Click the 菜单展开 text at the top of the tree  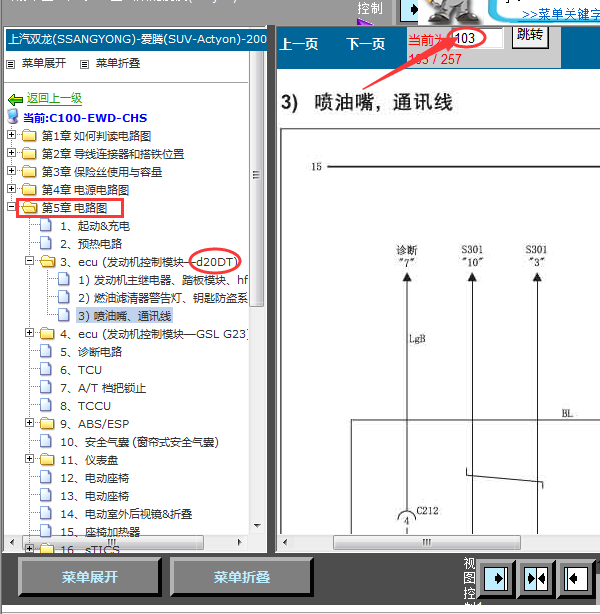pos(44,63)
